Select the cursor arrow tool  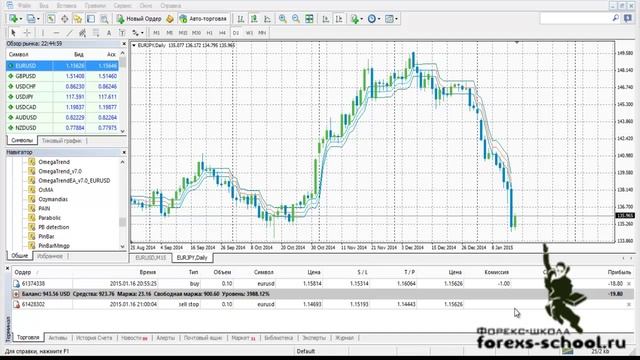click(13, 33)
